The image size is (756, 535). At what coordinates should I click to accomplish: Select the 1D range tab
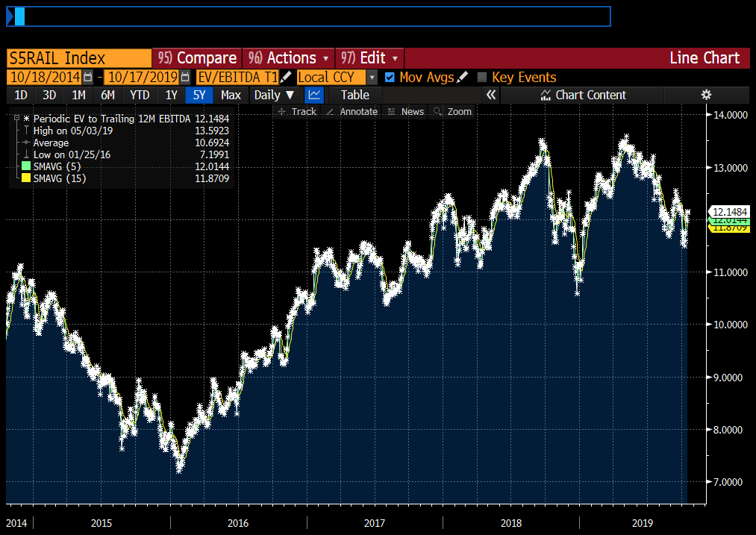[x=21, y=95]
